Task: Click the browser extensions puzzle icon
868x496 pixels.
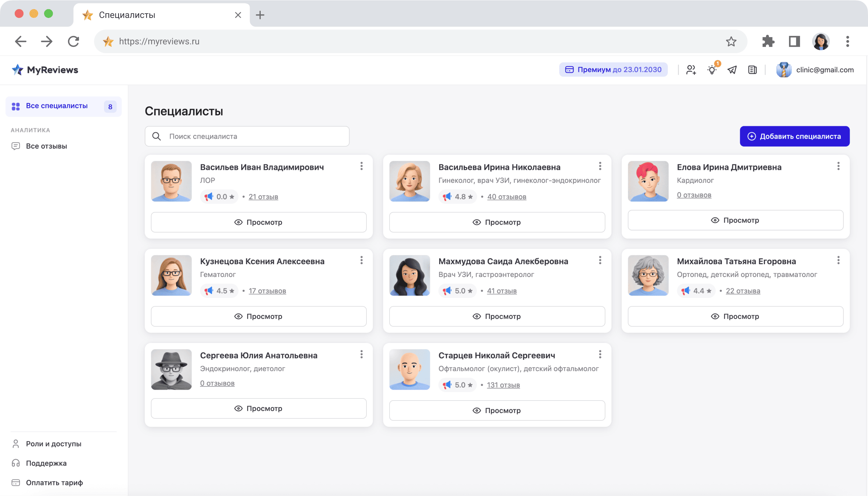Action: [768, 41]
